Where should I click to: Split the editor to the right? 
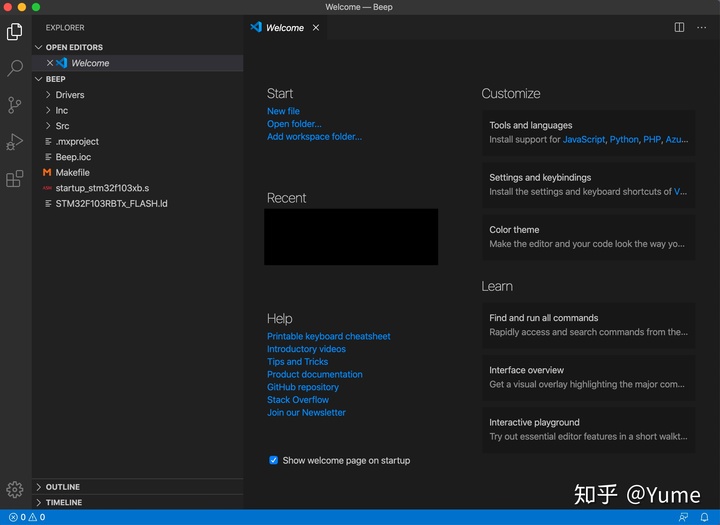pos(679,28)
